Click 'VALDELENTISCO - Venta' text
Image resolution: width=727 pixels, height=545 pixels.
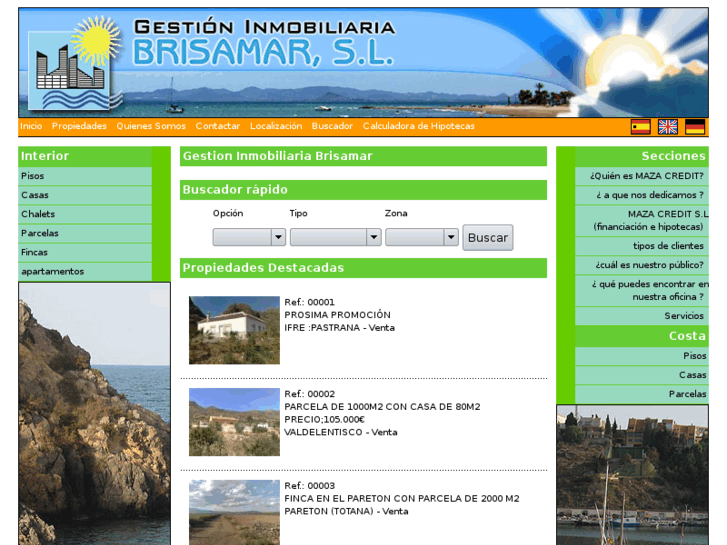point(340,432)
